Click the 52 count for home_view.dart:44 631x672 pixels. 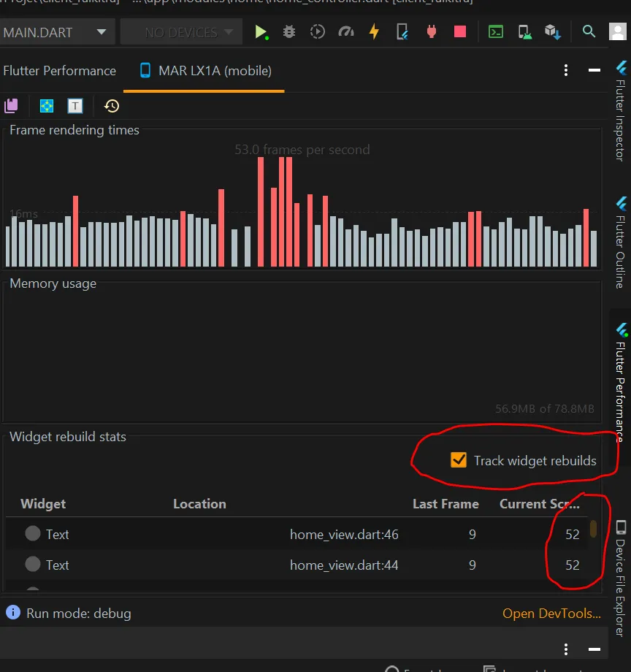tap(573, 565)
